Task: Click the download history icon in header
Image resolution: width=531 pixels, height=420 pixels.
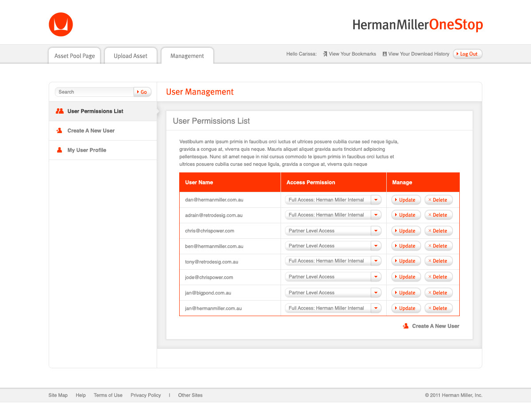Action: (385, 54)
